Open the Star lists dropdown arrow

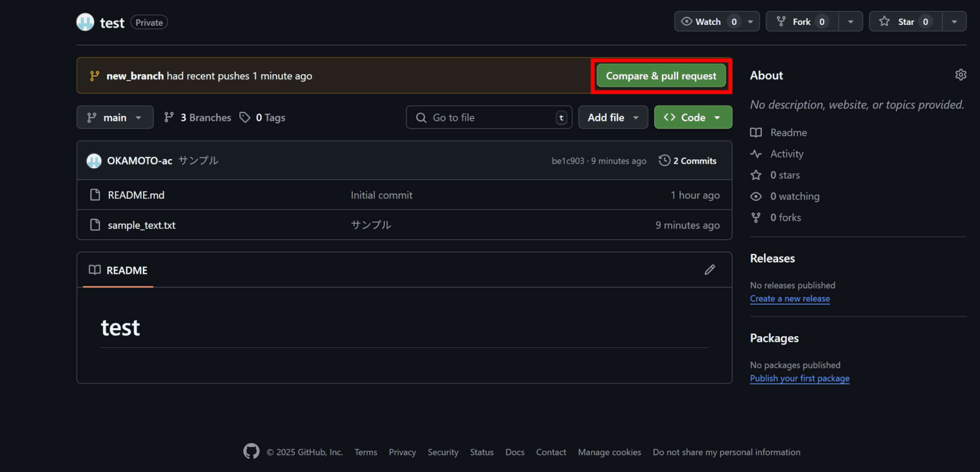(x=954, y=22)
